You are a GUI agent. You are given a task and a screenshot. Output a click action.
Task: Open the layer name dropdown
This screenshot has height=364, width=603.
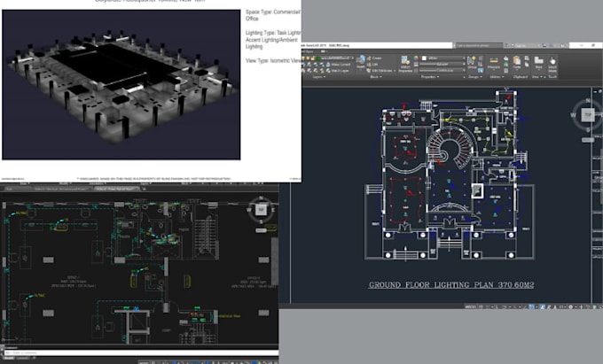335,58
